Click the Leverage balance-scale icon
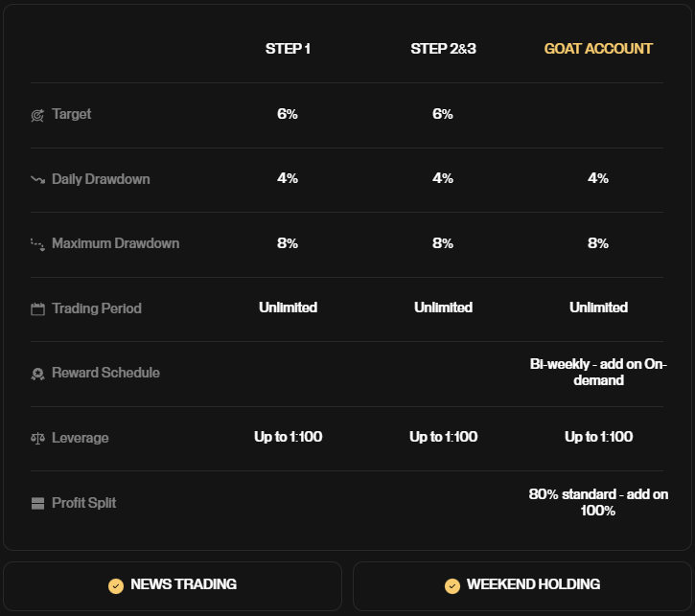Viewport: 695px width, 616px height. tap(37, 439)
